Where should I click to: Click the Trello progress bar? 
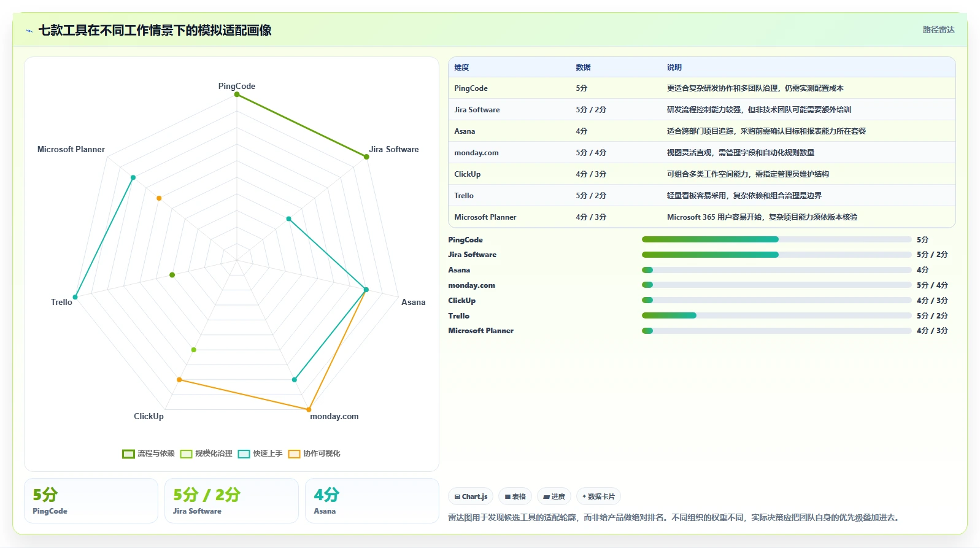tap(776, 315)
